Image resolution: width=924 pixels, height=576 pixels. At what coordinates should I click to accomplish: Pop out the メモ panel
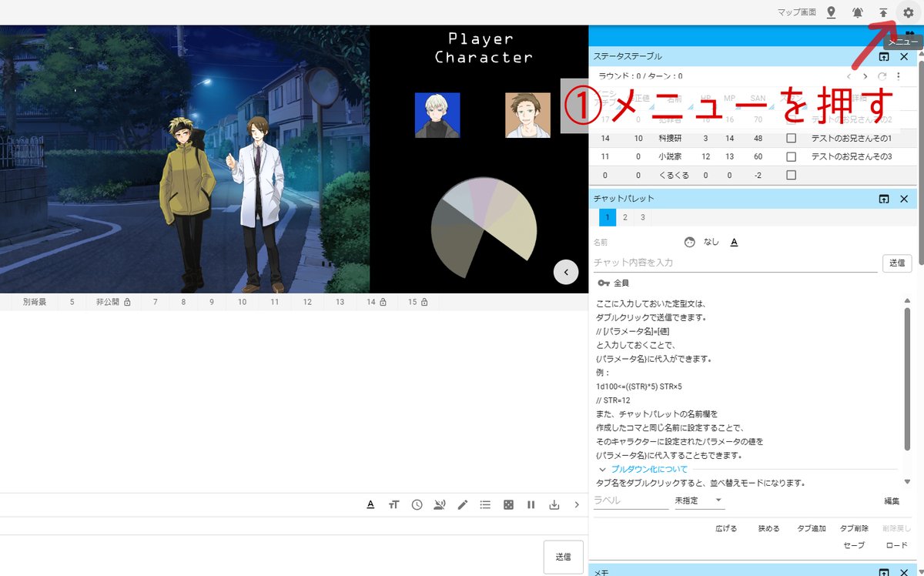(884, 571)
